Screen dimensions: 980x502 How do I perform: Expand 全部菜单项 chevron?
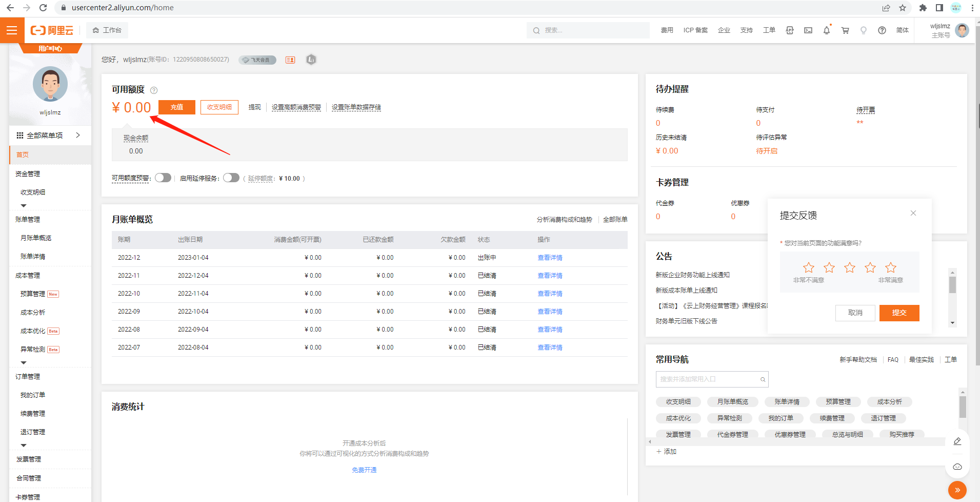(78, 135)
